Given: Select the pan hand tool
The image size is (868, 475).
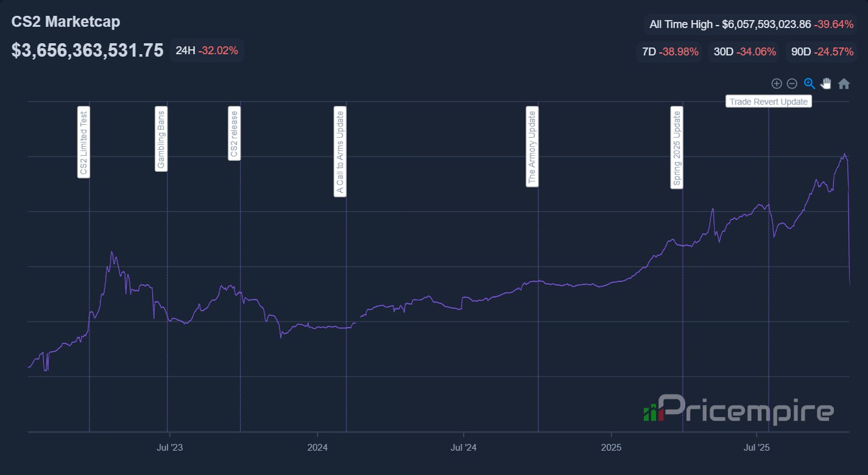Looking at the screenshot, I should [826, 84].
